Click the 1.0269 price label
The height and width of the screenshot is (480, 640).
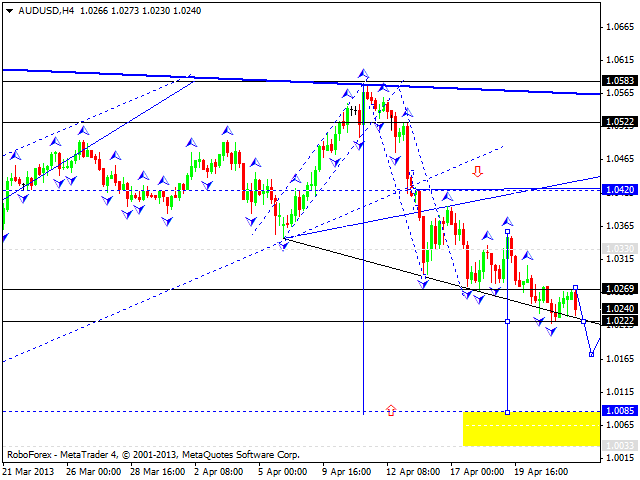(x=617, y=289)
